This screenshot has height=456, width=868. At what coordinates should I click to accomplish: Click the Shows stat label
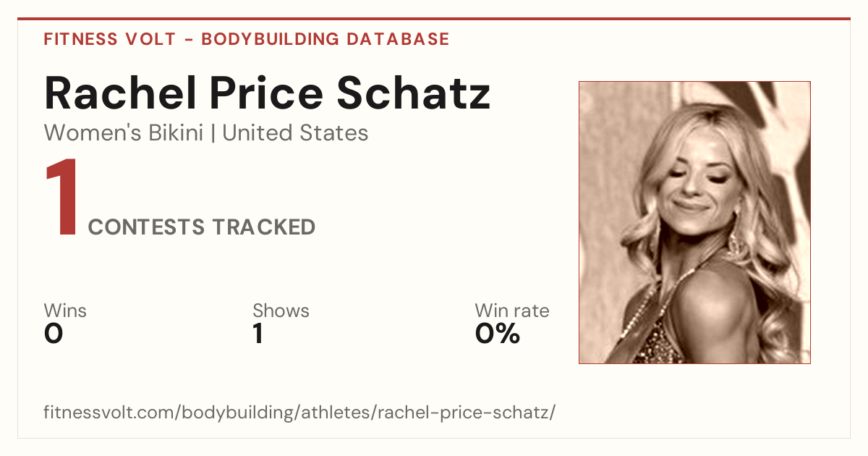(x=281, y=311)
